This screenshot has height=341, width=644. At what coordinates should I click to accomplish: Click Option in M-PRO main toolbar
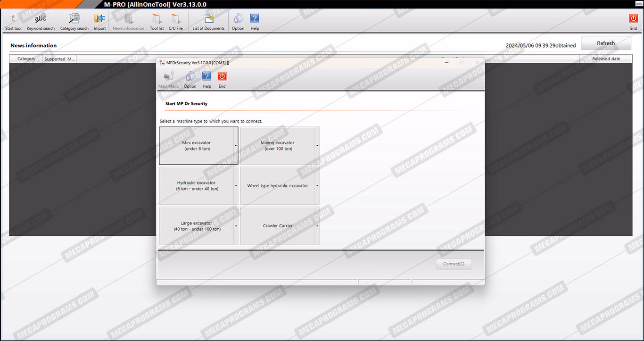coord(238,22)
